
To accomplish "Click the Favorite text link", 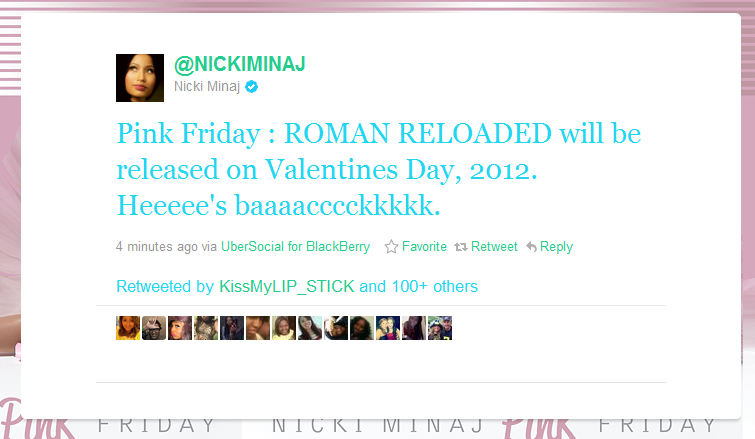I will (x=424, y=246).
